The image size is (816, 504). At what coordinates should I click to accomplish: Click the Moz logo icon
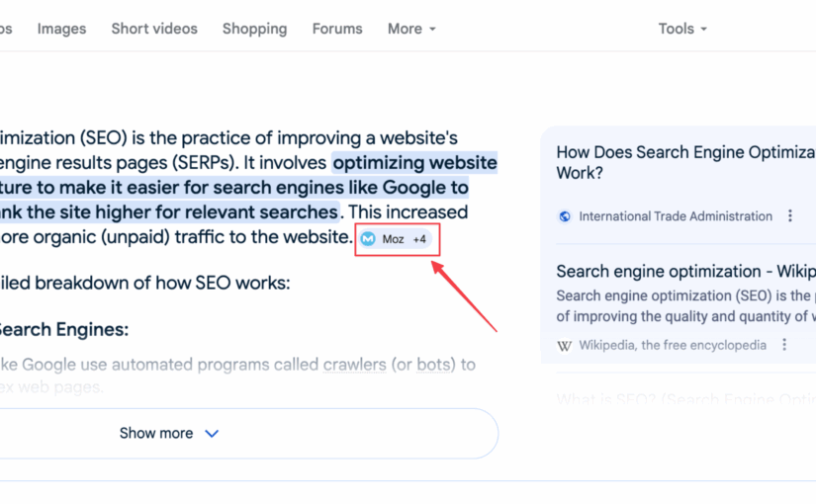368,239
